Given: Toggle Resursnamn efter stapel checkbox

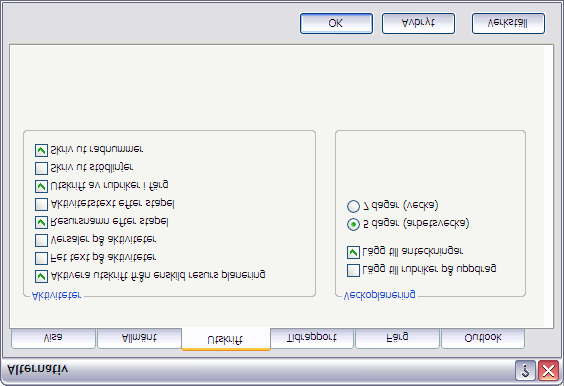Looking at the screenshot, I should tap(41, 222).
